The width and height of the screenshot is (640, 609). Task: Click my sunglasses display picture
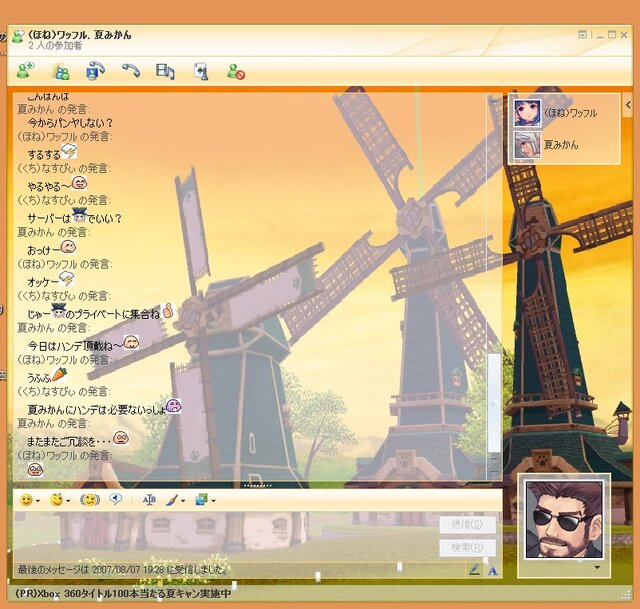564,519
